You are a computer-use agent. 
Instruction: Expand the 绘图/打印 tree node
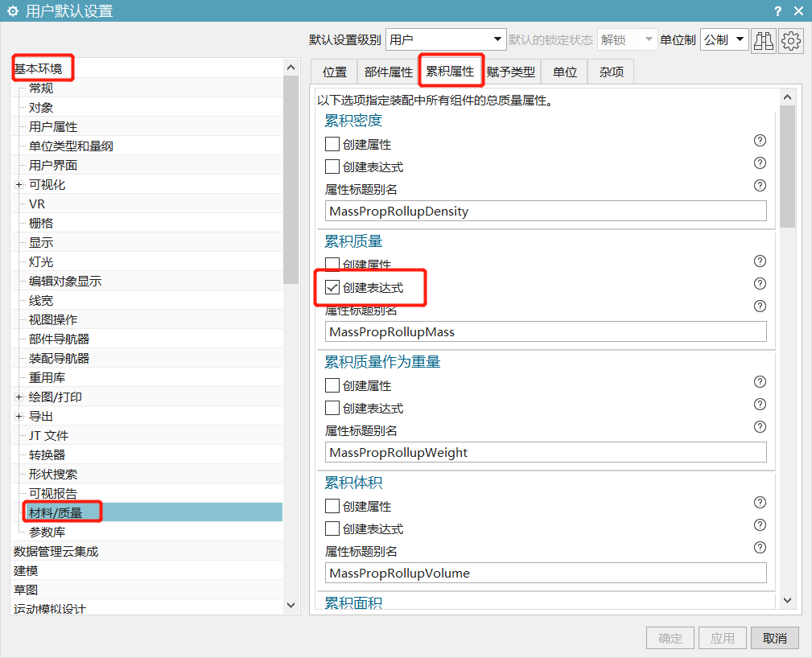(x=19, y=397)
